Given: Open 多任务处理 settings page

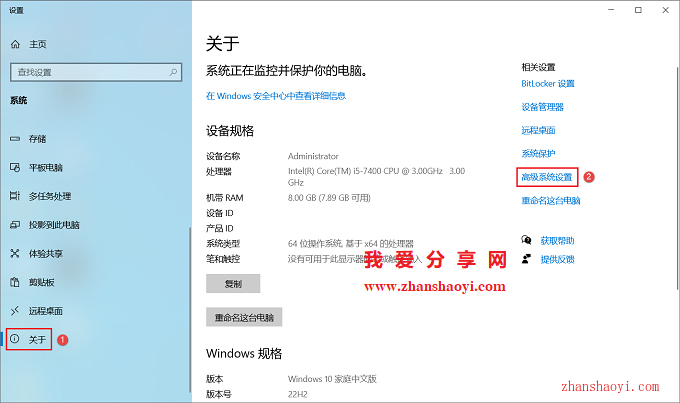Looking at the screenshot, I should coord(50,196).
